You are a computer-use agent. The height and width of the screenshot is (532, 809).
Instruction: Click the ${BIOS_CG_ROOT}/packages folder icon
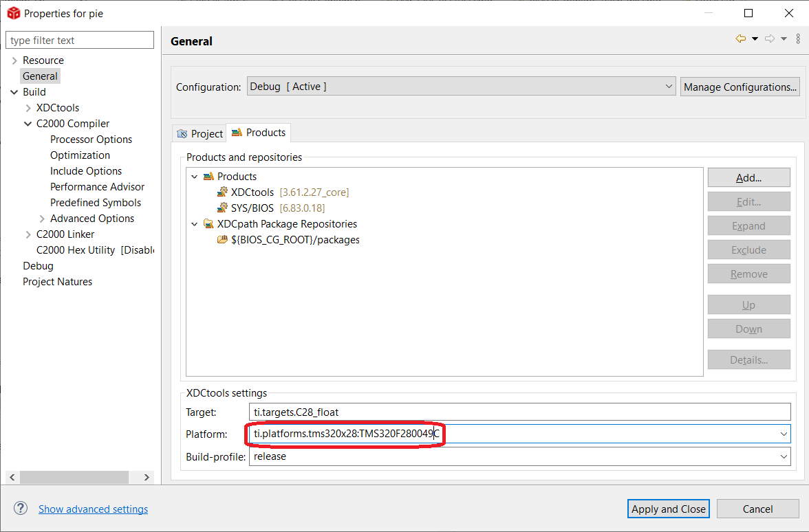[x=222, y=240]
